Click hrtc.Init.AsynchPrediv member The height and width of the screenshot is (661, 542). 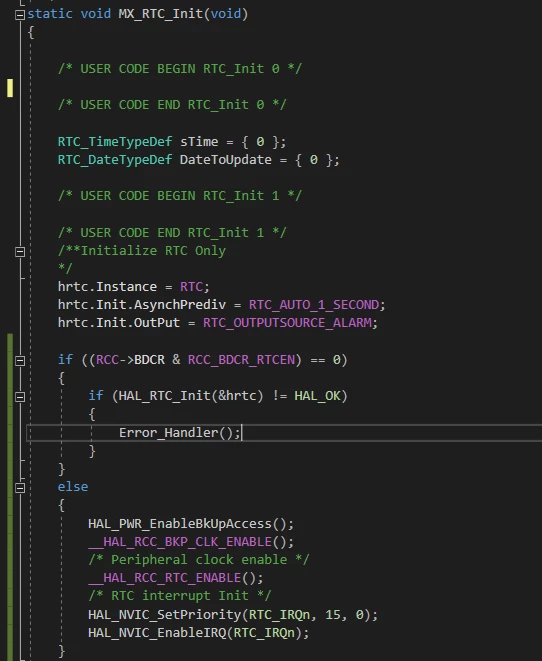[x=142, y=305]
